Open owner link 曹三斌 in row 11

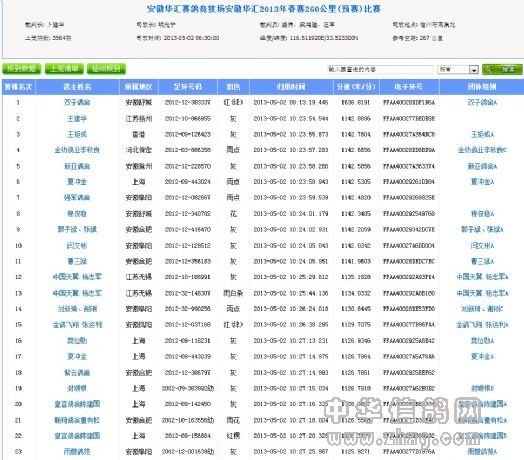[77, 261]
